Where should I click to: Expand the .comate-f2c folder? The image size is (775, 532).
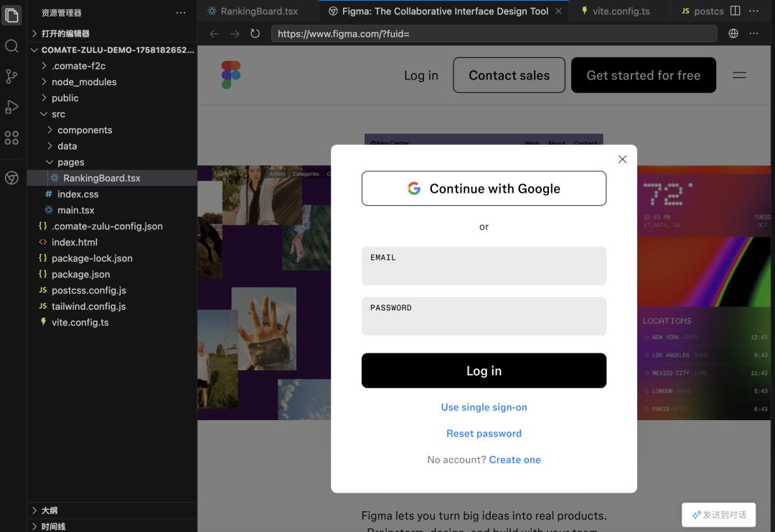point(112,66)
